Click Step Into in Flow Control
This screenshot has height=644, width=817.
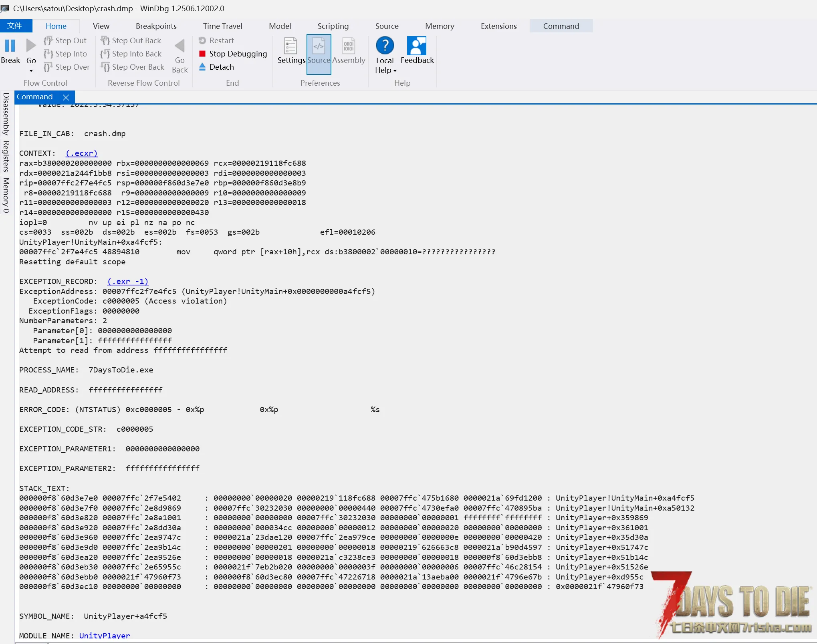(65, 54)
